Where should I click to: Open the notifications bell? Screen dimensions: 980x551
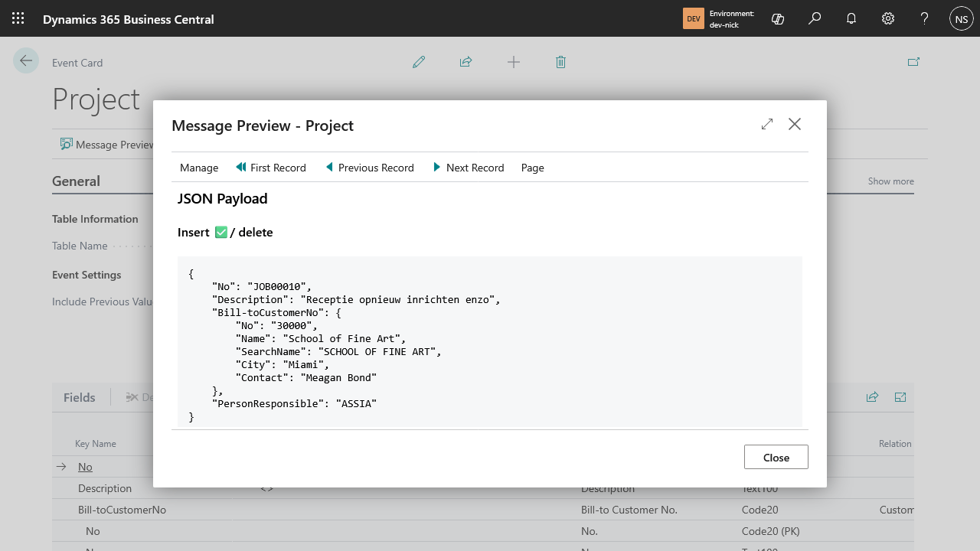[x=851, y=18]
